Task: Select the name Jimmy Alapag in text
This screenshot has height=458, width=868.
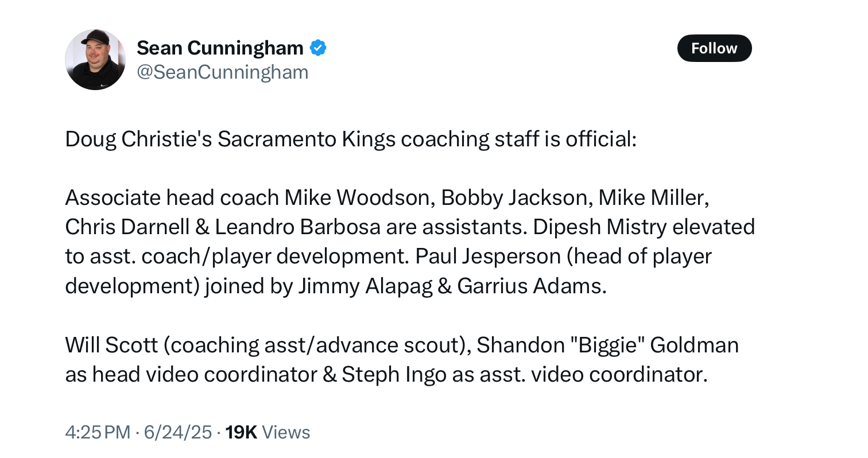Action: click(x=365, y=286)
